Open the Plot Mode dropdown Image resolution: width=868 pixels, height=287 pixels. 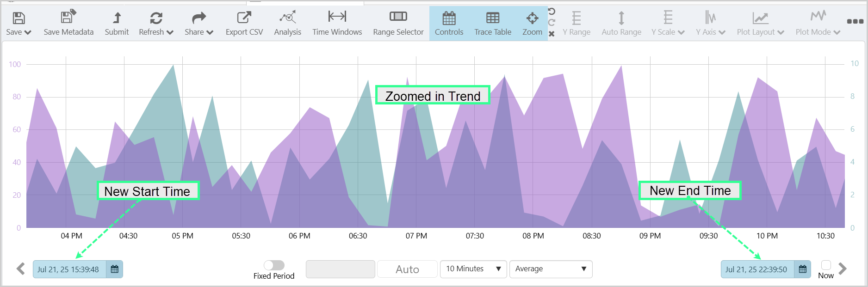pos(818,24)
